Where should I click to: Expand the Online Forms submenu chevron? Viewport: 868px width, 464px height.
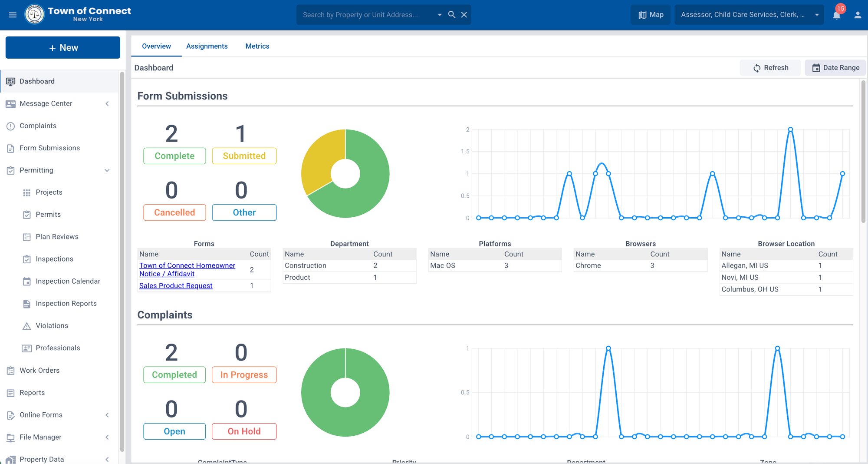click(x=107, y=415)
